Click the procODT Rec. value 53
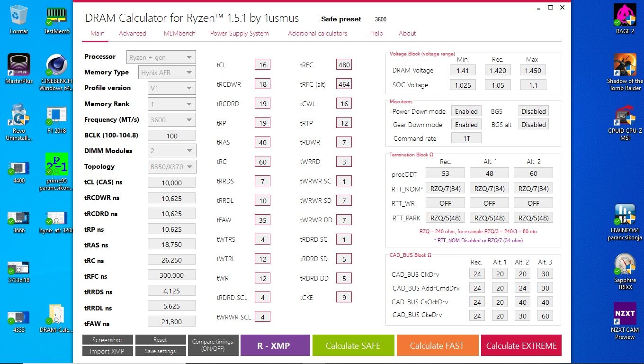Screen dimensions: 644x364 445,173
